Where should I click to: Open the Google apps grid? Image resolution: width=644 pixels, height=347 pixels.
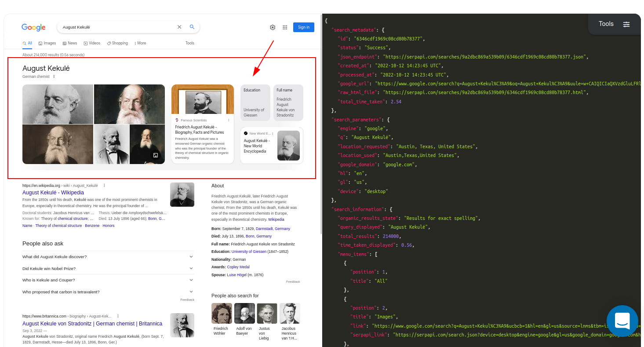[285, 27]
